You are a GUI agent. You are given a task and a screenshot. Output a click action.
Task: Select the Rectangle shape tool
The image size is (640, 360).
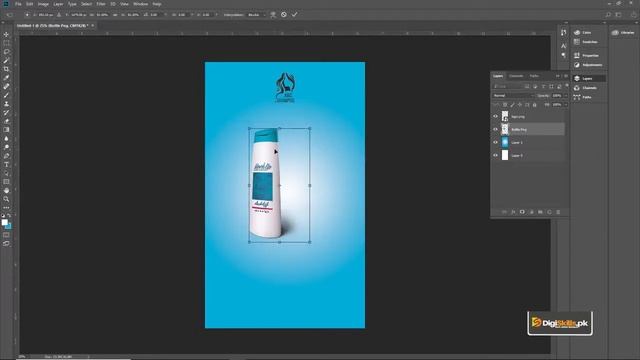(x=6, y=182)
